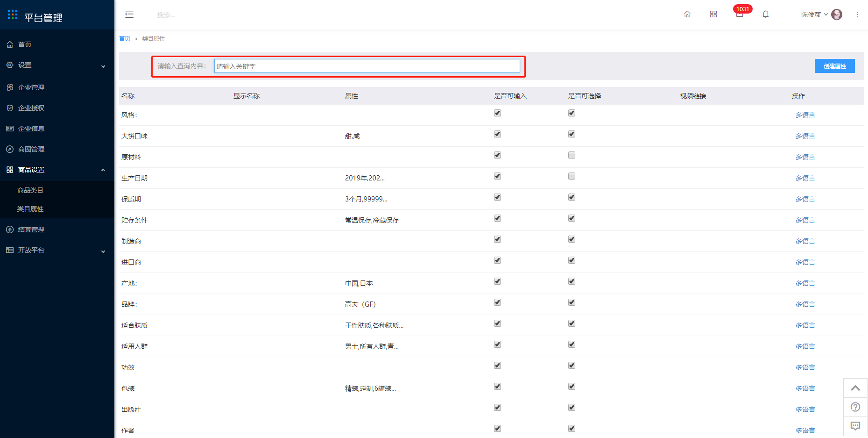Open the feedback chat icon
The height and width of the screenshot is (438, 868).
click(x=855, y=426)
